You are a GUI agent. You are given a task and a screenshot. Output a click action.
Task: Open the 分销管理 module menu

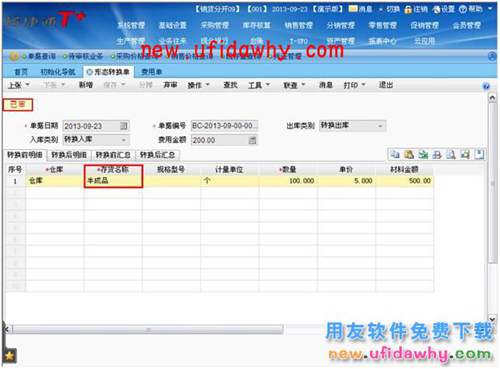pyautogui.click(x=341, y=25)
